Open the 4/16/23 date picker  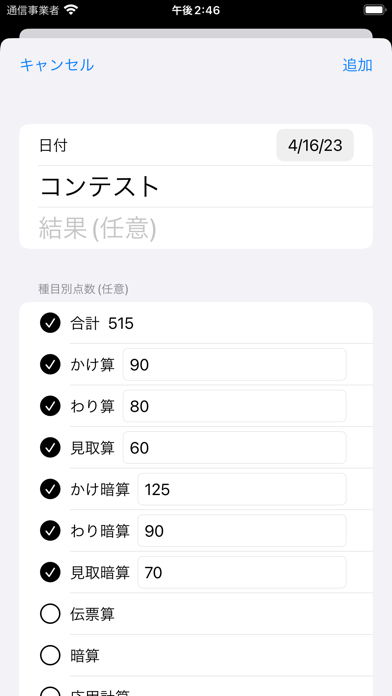pyautogui.click(x=315, y=145)
